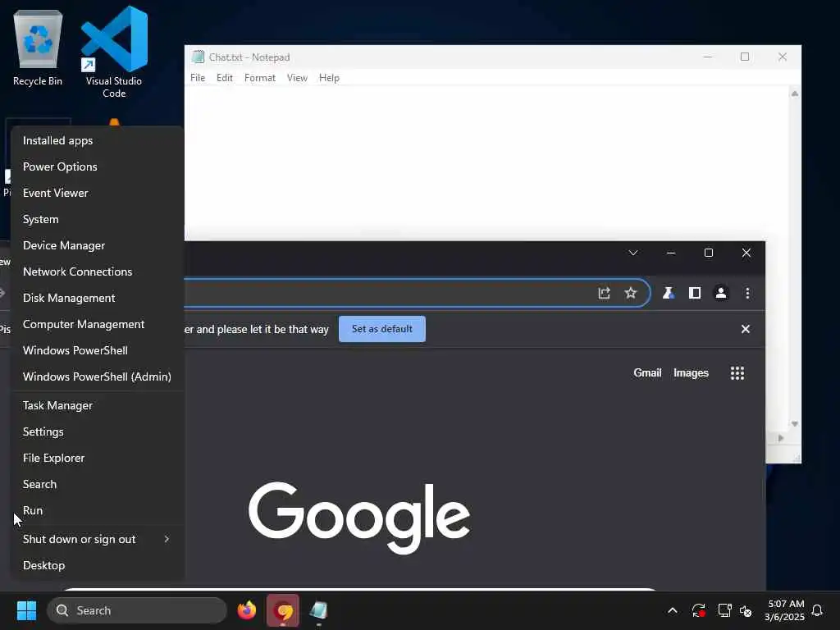
Task: Open Task Manager from menu
Action: [x=98, y=405]
